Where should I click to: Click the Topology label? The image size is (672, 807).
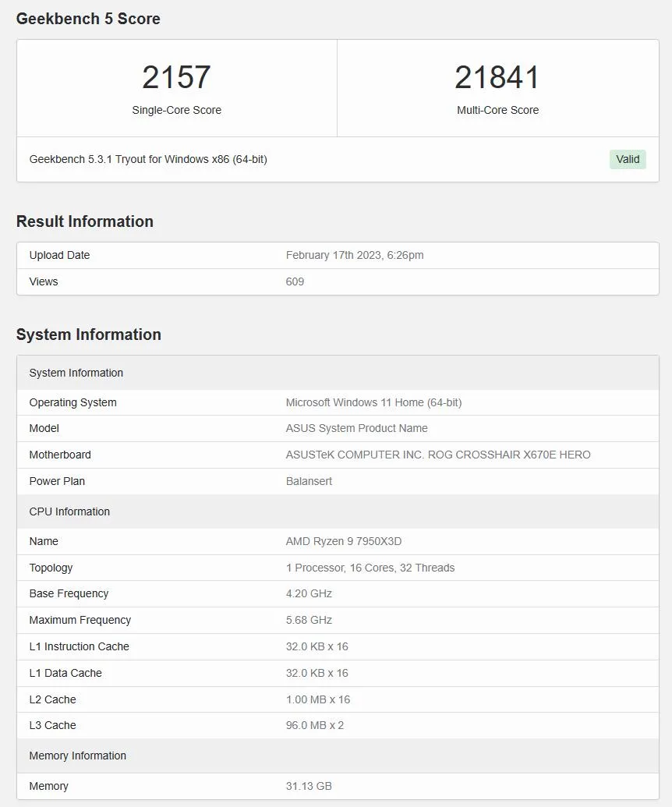tap(51, 568)
